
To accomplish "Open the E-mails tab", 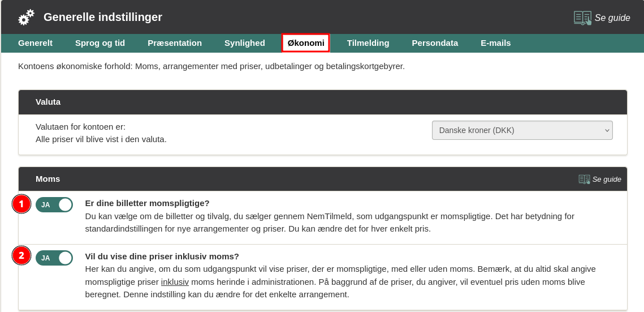I will pyautogui.click(x=495, y=43).
